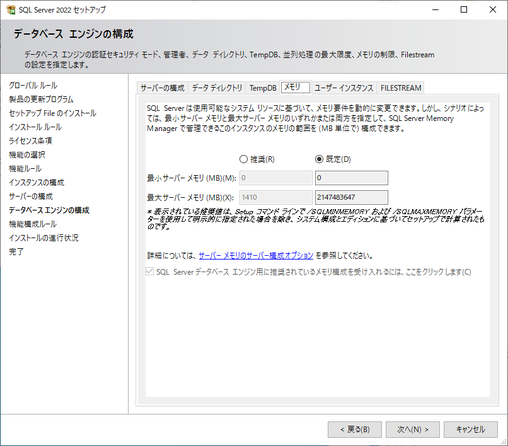This screenshot has height=446, width=508.
Task: Click 製品の更新プログラム in the step list
Action: point(41,99)
